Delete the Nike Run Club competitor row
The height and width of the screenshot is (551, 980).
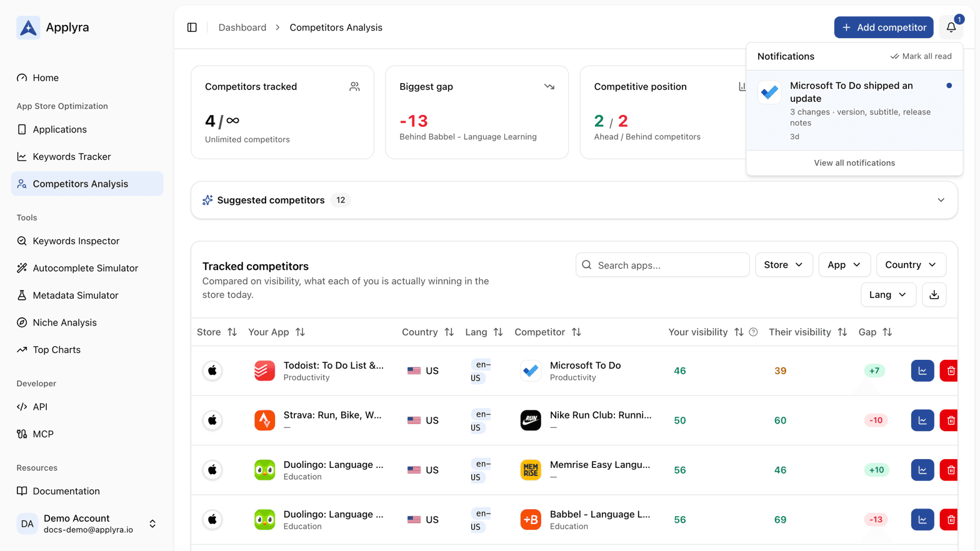950,420
